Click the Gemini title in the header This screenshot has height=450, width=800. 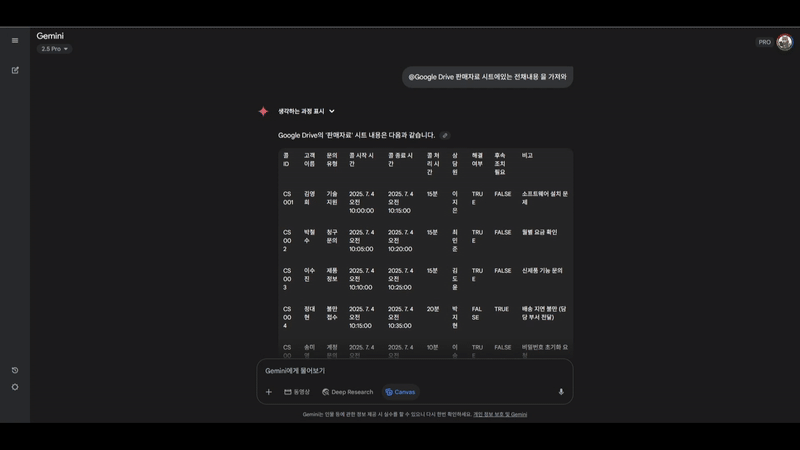point(50,36)
